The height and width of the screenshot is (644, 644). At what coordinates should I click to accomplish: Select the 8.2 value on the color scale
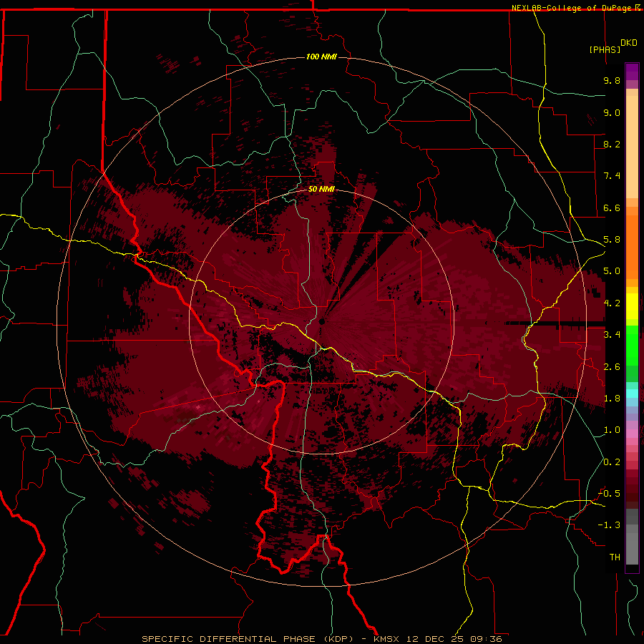[x=612, y=144]
